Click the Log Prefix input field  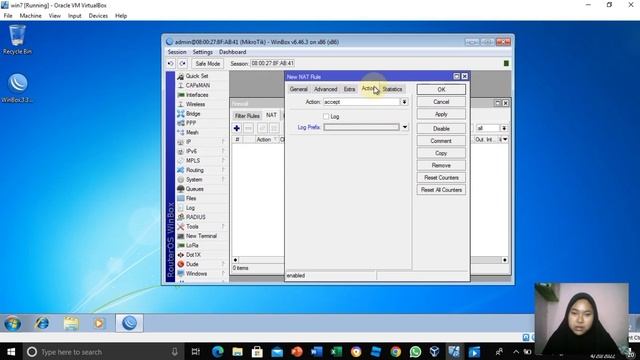(361, 127)
